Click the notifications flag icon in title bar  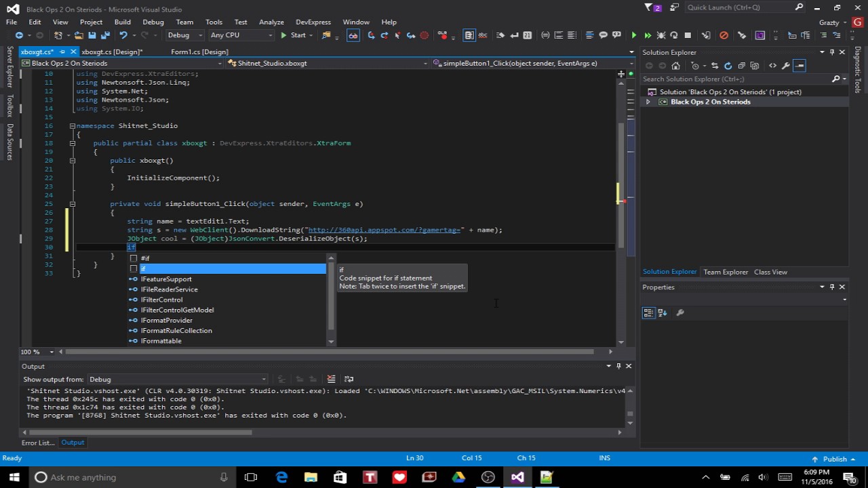[x=648, y=7]
